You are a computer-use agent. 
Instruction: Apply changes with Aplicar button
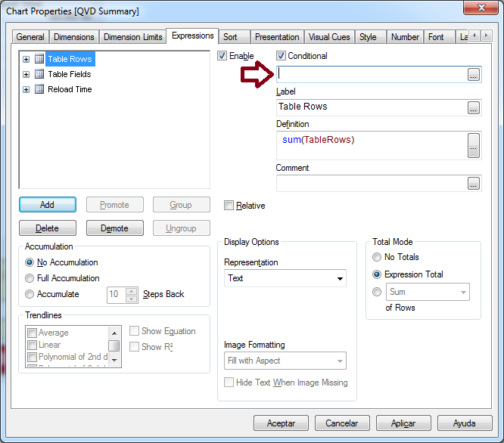(x=403, y=423)
